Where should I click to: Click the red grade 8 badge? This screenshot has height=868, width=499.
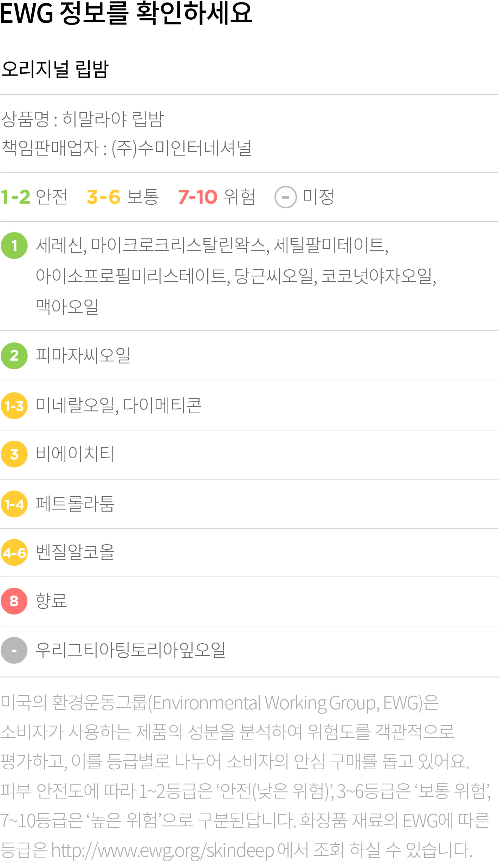[14, 601]
